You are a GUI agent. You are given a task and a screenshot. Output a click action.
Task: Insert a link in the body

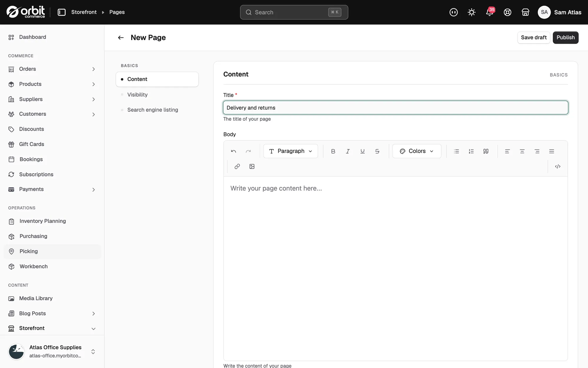[237, 166]
